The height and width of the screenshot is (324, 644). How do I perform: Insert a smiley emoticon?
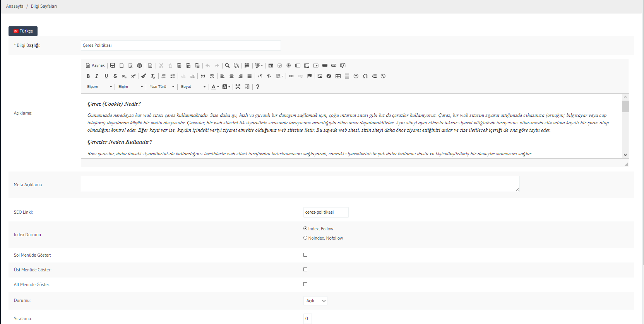click(356, 76)
